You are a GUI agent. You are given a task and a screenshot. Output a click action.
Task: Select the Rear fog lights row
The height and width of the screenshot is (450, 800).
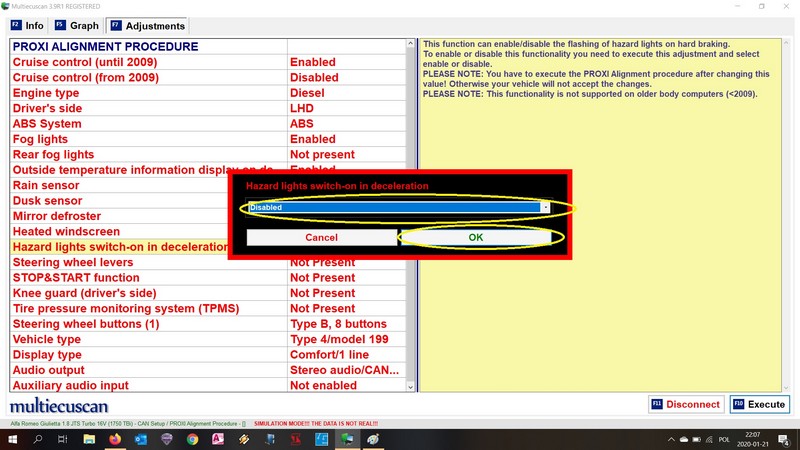coord(208,154)
